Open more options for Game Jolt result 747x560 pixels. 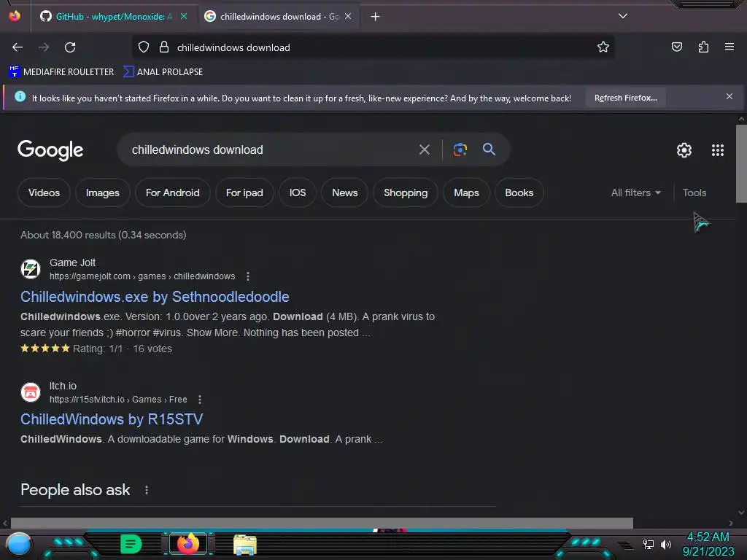248,276
